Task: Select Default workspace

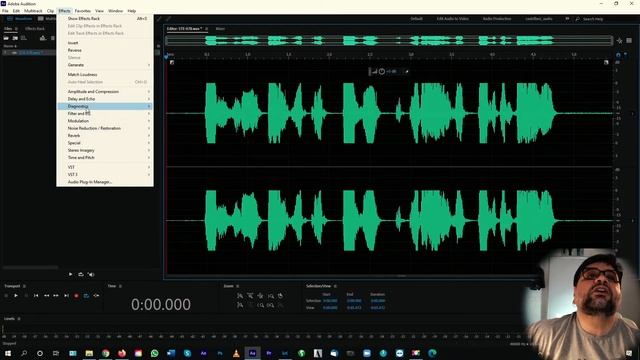Action: click(x=416, y=19)
